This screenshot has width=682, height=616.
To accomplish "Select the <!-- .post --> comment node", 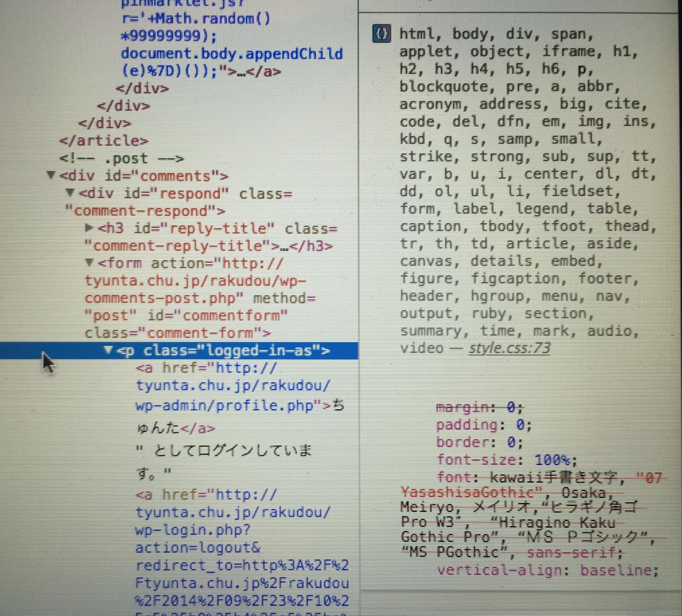I will pyautogui.click(x=121, y=158).
